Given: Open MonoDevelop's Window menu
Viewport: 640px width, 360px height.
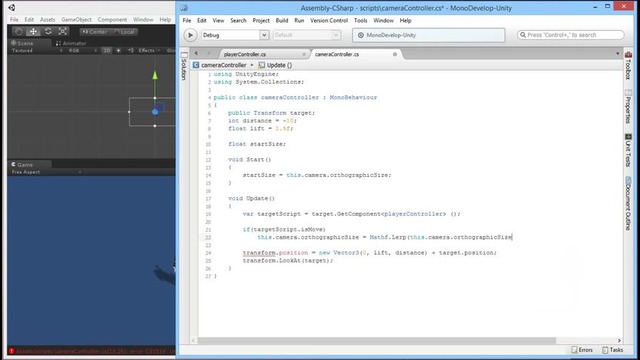Looking at the screenshot, I should [384, 20].
